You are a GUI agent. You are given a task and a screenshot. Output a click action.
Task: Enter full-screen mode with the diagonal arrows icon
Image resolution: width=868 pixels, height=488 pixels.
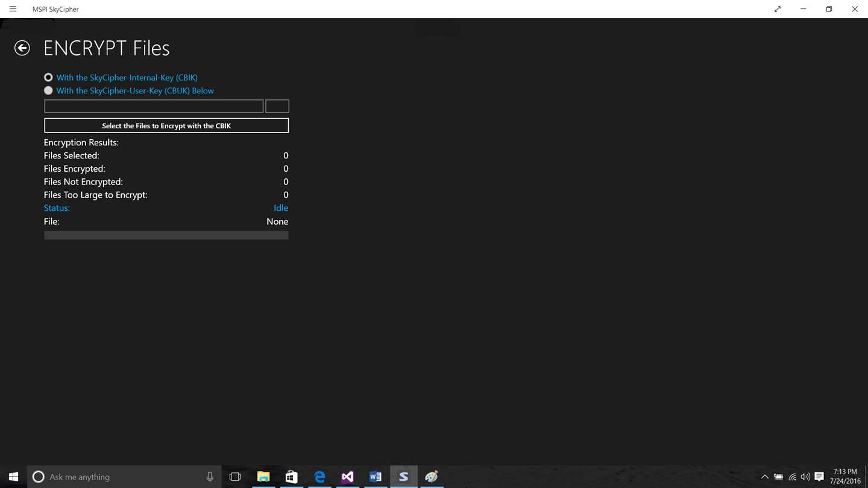click(778, 9)
